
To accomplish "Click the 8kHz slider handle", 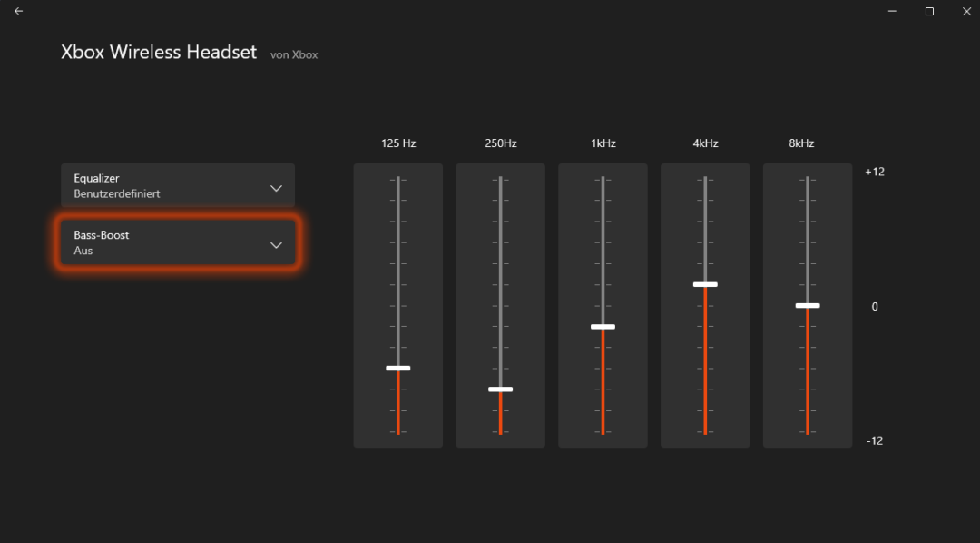I will (x=807, y=305).
